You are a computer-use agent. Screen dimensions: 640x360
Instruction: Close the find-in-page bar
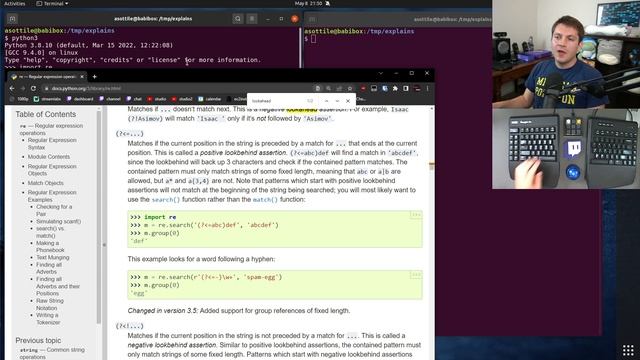point(348,101)
